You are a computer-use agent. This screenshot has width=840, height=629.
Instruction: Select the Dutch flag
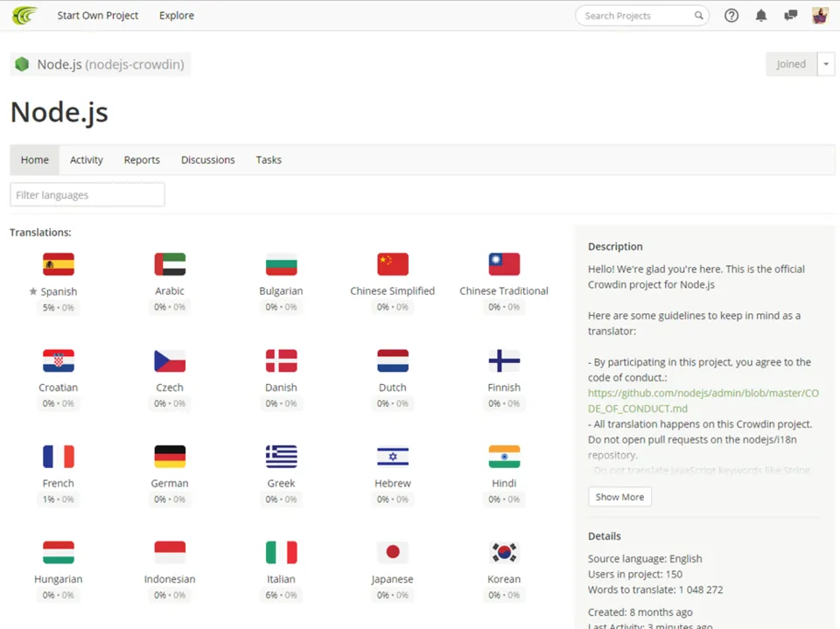[x=393, y=360]
